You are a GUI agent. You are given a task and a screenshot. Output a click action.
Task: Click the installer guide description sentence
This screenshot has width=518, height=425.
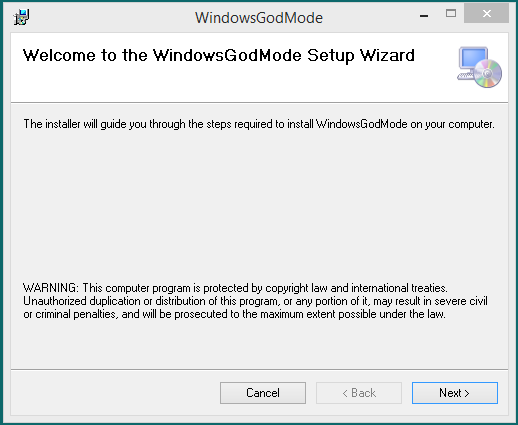[x=259, y=124]
